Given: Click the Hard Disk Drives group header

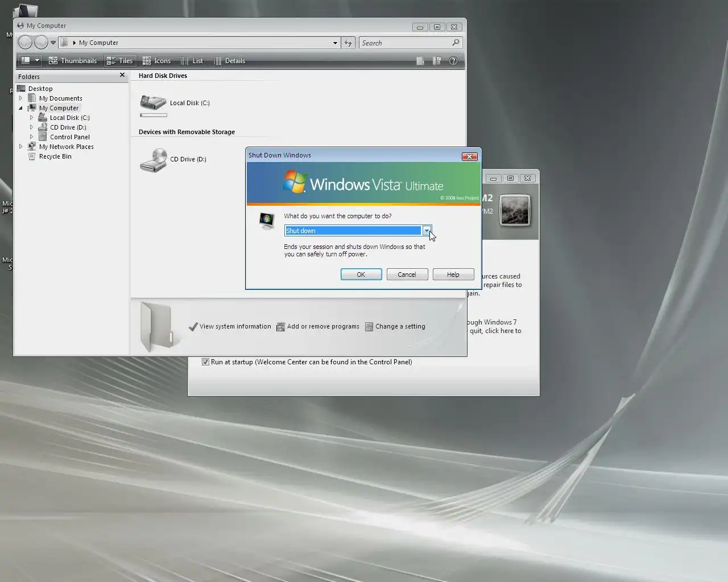Looking at the screenshot, I should 163,76.
